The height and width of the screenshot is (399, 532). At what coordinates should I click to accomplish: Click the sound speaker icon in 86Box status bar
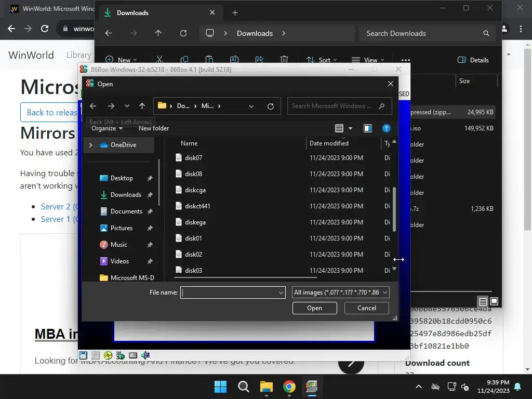pyautogui.click(x=145, y=355)
